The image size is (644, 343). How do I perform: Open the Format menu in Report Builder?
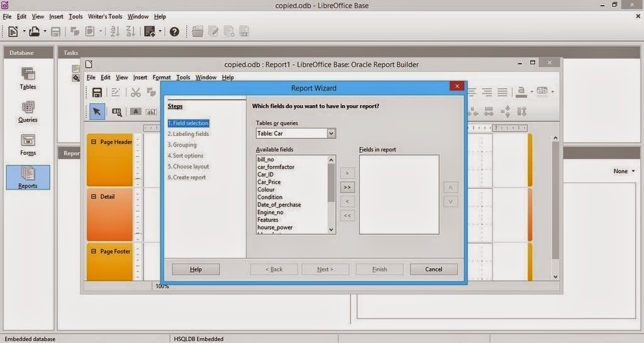pos(162,77)
